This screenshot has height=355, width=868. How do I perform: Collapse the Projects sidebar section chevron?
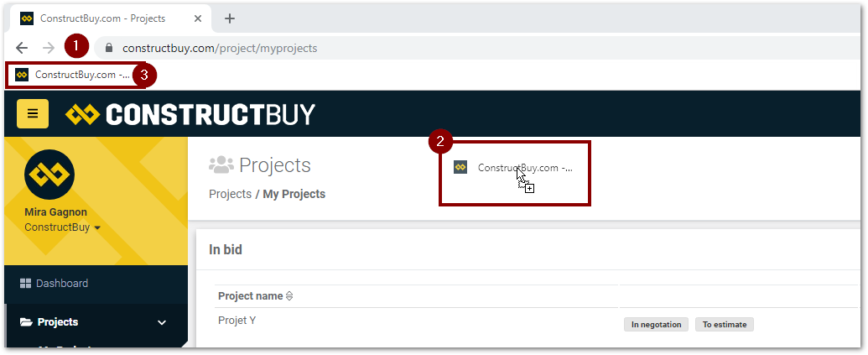162,322
